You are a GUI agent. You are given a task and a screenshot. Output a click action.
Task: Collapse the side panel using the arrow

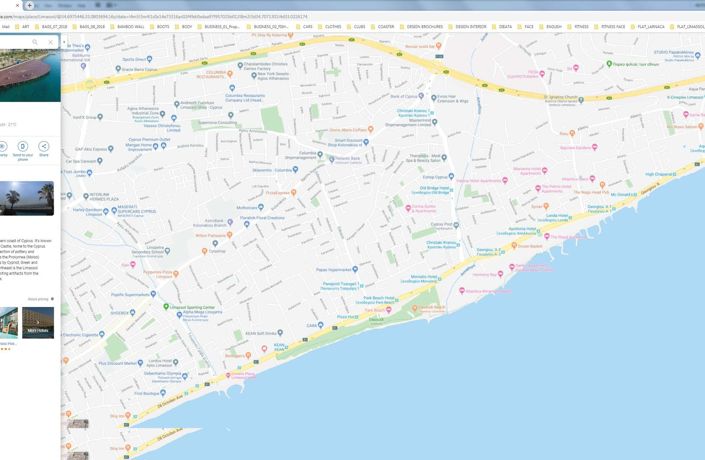tap(64, 42)
